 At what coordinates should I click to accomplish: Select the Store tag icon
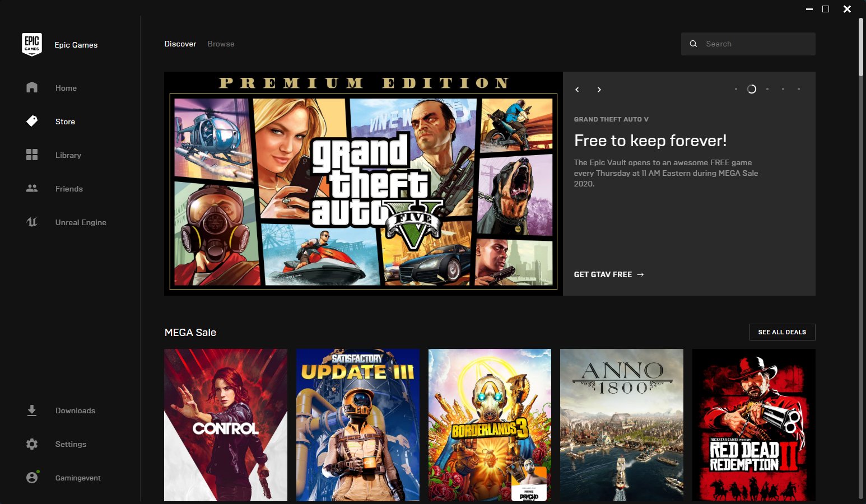tap(32, 121)
